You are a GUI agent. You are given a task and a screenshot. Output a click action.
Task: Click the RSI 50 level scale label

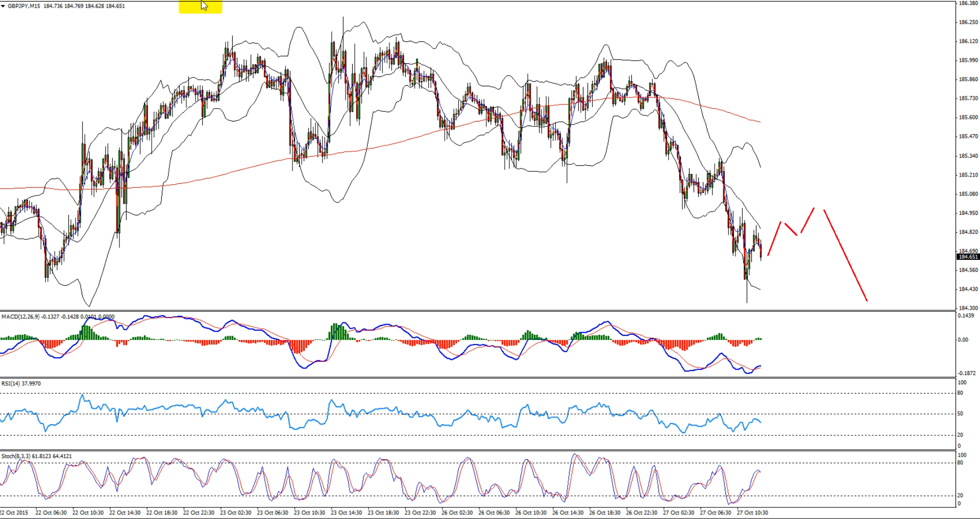pos(960,414)
